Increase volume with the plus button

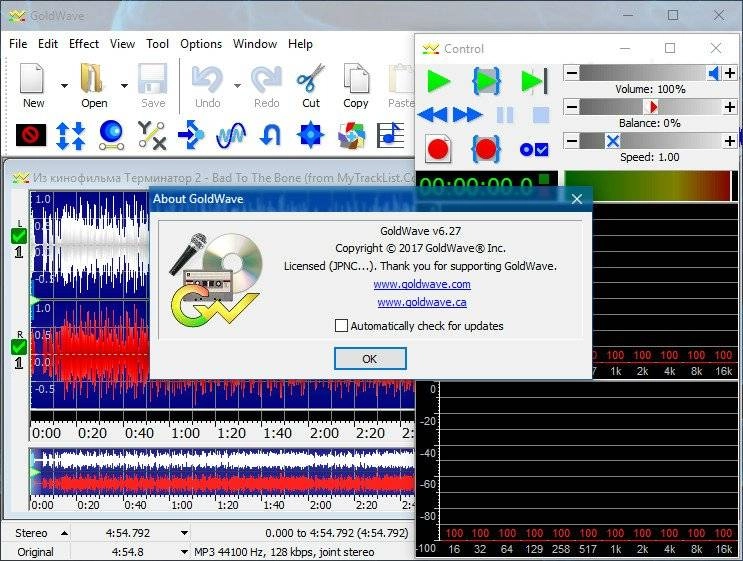(730, 73)
